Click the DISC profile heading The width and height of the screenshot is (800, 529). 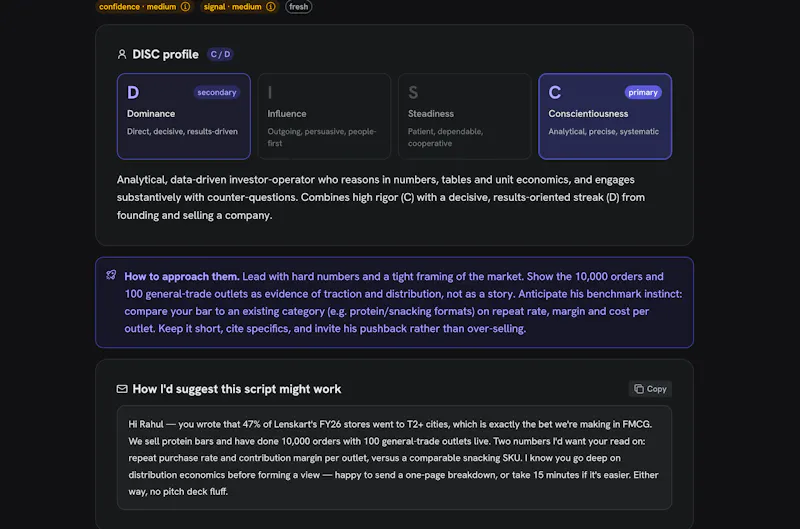click(165, 54)
